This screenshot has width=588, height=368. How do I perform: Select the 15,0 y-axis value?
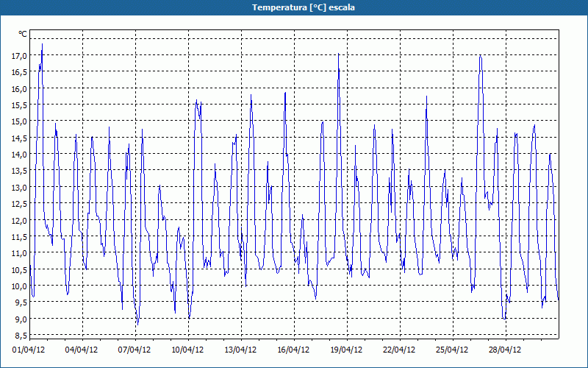pyautogui.click(x=19, y=121)
